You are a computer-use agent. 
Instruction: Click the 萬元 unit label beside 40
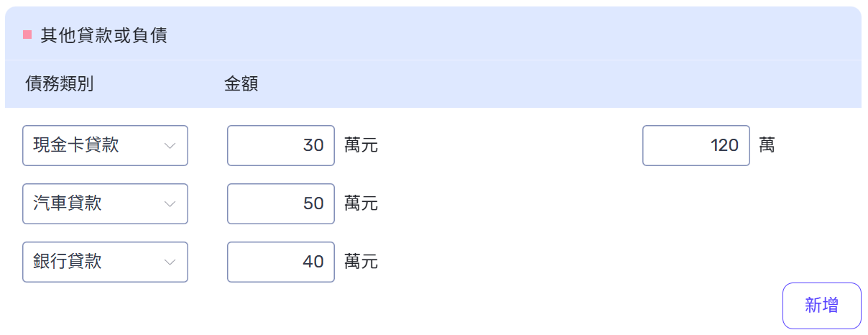[361, 262]
